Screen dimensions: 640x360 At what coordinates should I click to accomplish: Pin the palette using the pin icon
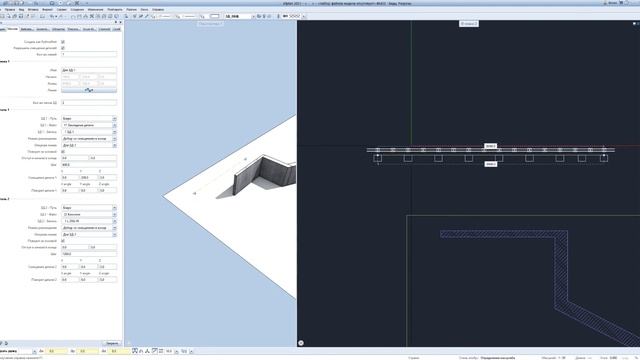click(x=116, y=22)
